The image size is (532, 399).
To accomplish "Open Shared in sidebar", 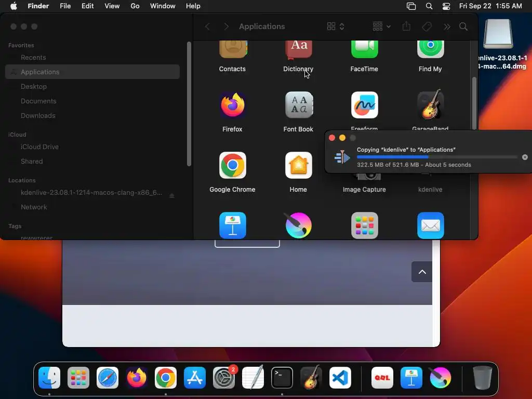I will coord(92,162).
